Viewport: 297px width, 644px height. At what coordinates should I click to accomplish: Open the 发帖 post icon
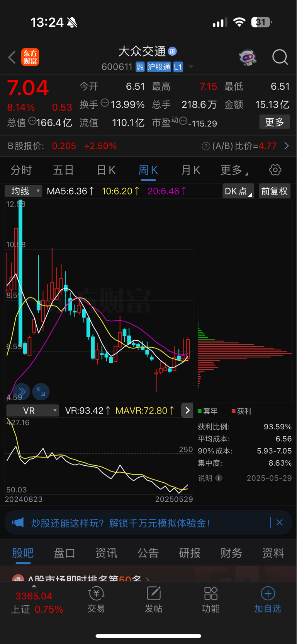point(153,600)
